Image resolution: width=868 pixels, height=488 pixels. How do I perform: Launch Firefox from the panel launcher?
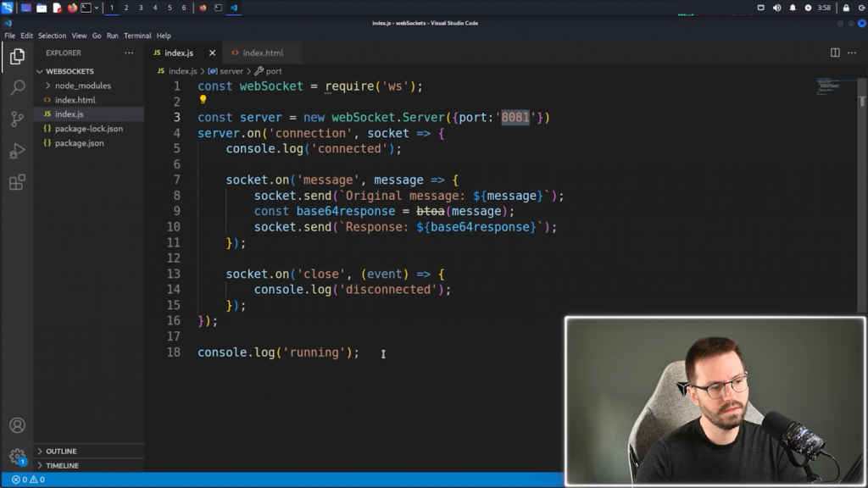[x=72, y=8]
